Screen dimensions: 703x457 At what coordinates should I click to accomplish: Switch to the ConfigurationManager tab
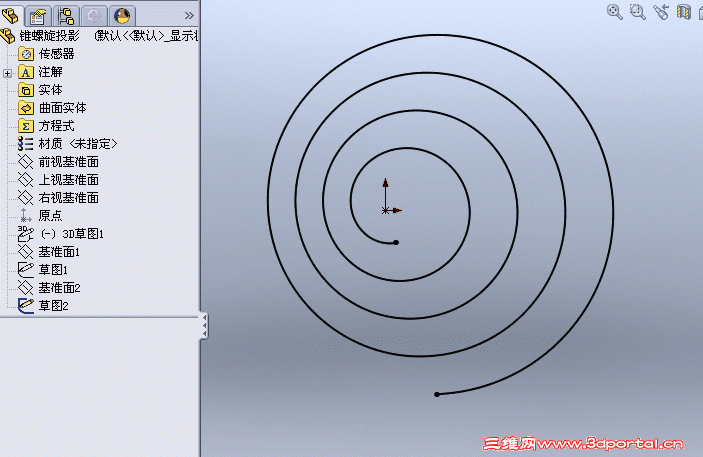click(x=66, y=16)
